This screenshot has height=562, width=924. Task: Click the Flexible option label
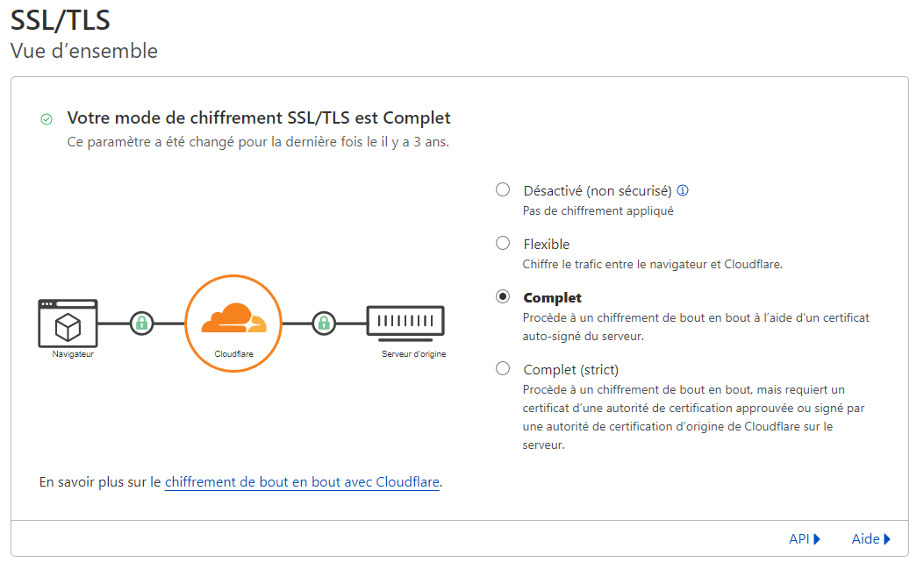[547, 244]
